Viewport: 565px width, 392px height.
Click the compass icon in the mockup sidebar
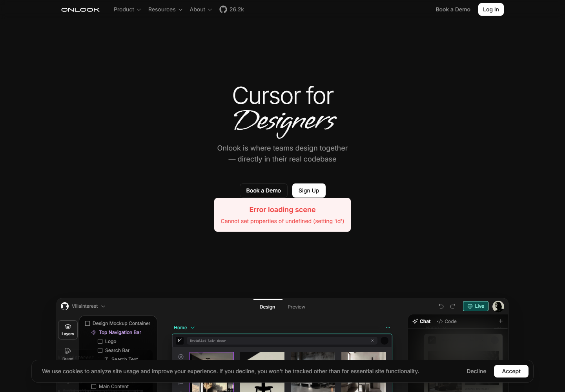pos(181,357)
